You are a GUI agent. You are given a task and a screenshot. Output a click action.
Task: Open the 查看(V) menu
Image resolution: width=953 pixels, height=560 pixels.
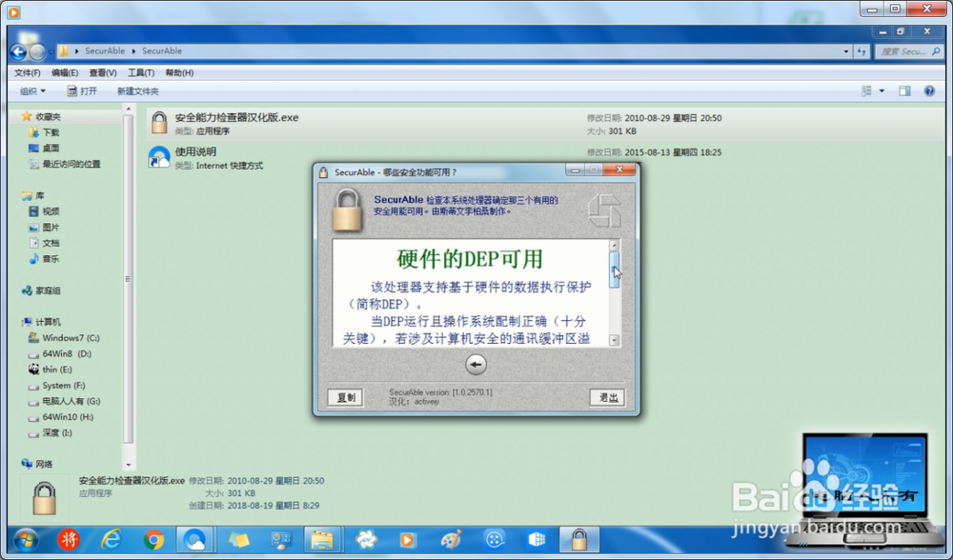pyautogui.click(x=103, y=73)
